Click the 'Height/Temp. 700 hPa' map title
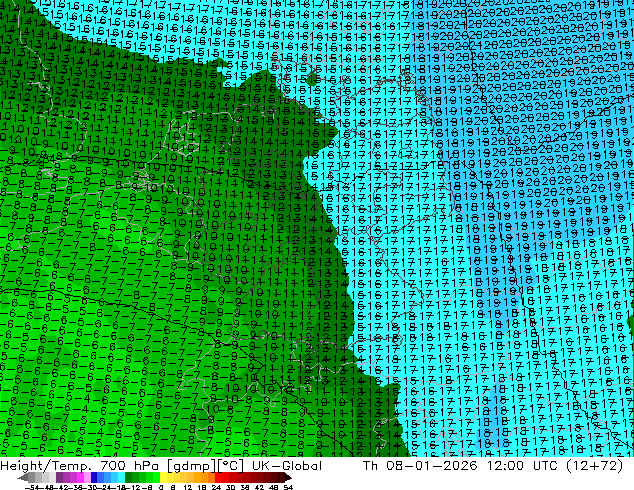 pyautogui.click(x=80, y=466)
